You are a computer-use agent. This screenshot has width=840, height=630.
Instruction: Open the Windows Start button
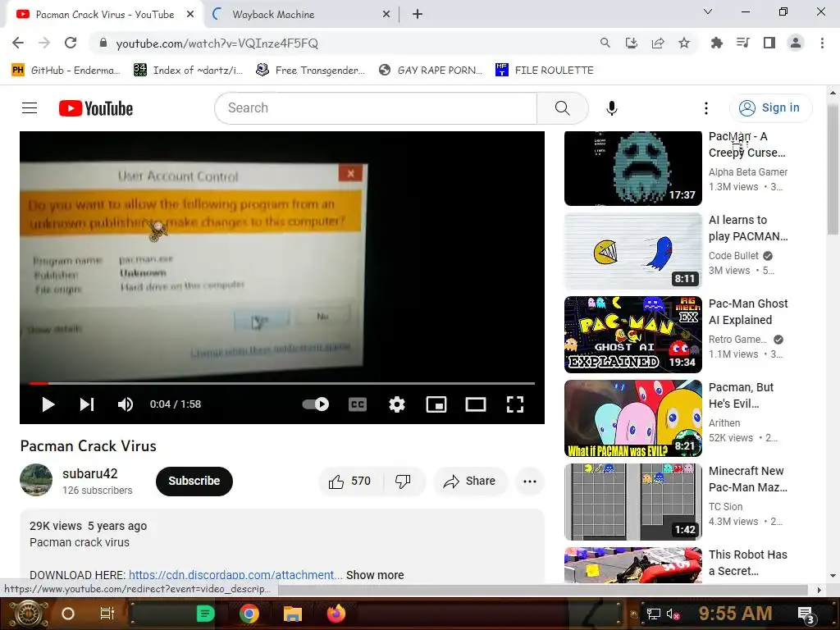pos(29,614)
